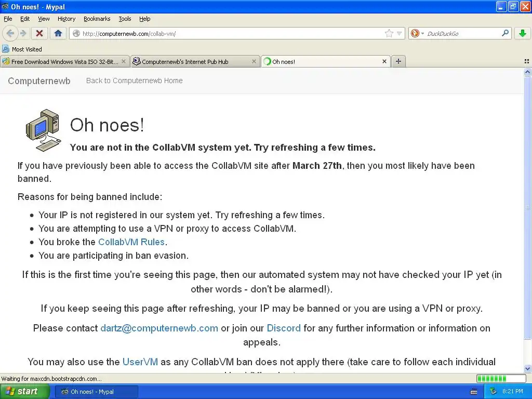This screenshot has height=399, width=532.
Task: Open the View menu
Action: tap(44, 19)
